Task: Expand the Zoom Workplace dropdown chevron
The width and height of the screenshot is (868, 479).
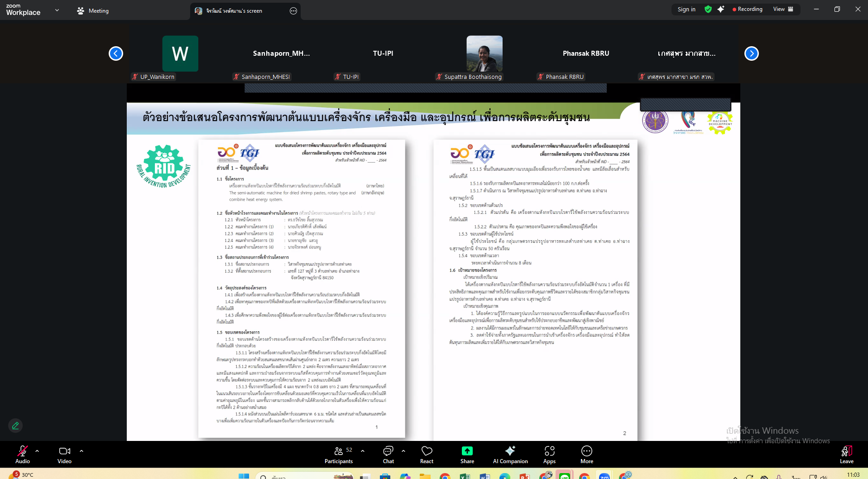Action: coord(57,10)
